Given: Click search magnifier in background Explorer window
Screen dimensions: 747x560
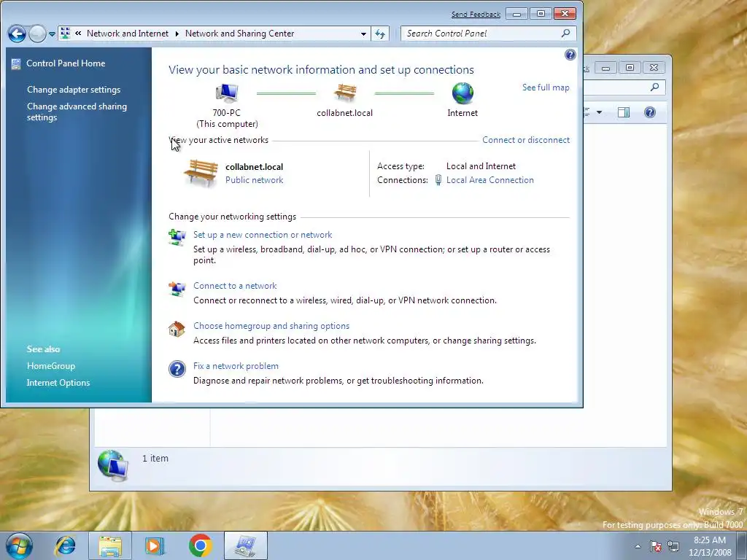Looking at the screenshot, I should pyautogui.click(x=655, y=87).
